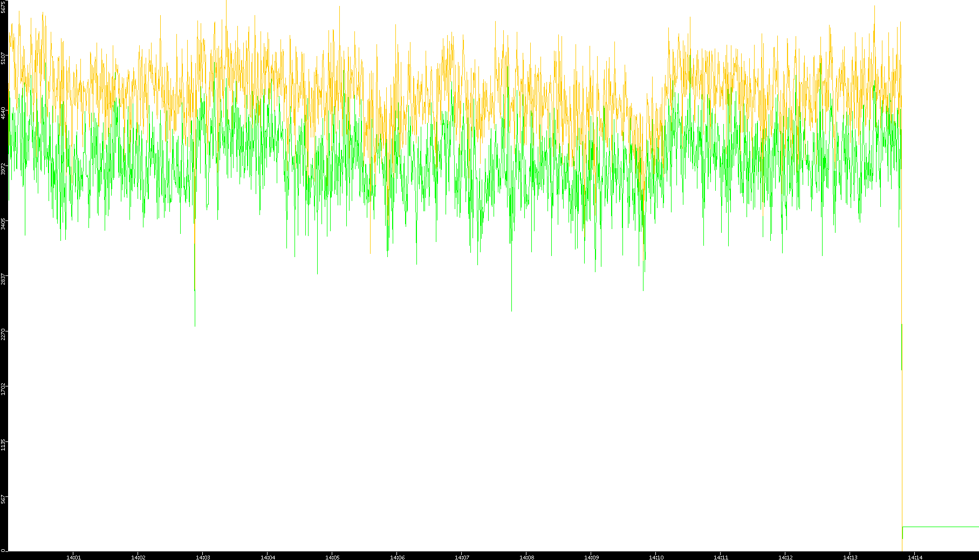The height and width of the screenshot is (560, 979).
Task: Click the flat orange line after 14:14
Action: (x=941, y=527)
